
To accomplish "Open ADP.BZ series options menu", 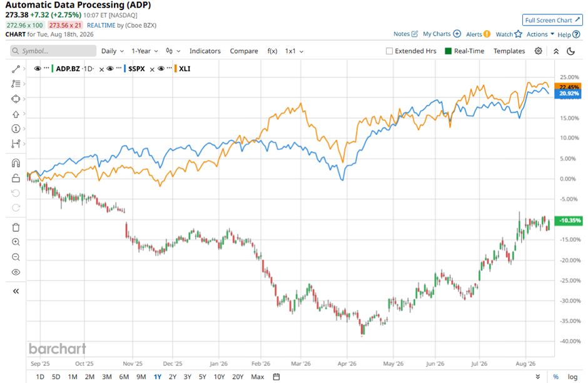I will pos(46,68).
